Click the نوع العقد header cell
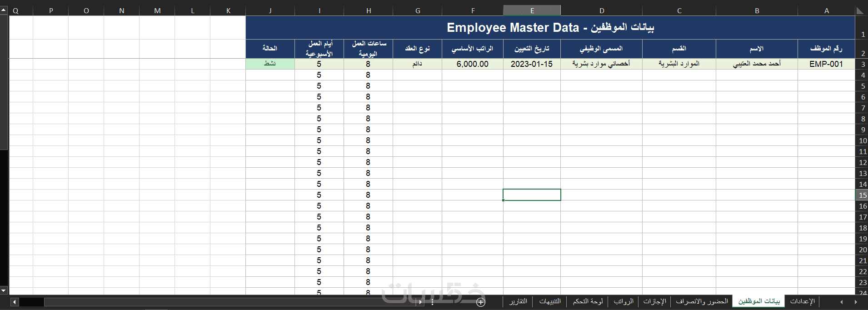The height and width of the screenshot is (310, 868). (417, 49)
